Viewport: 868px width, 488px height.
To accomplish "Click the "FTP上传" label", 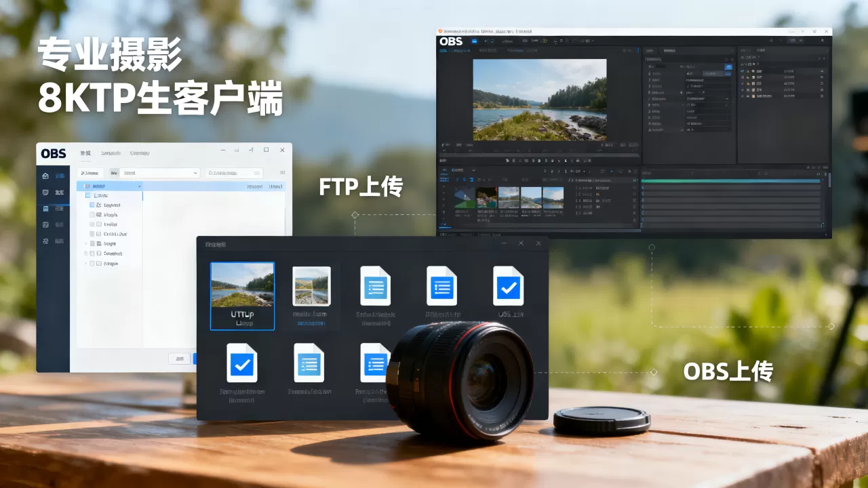I will [x=361, y=186].
